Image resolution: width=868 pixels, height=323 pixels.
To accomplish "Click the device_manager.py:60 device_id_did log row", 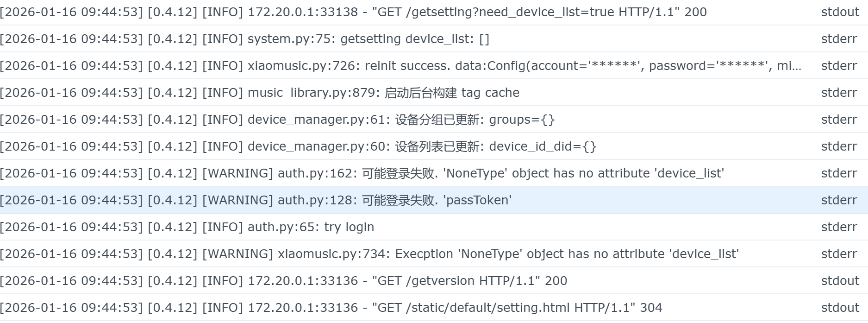I will [298, 146].
